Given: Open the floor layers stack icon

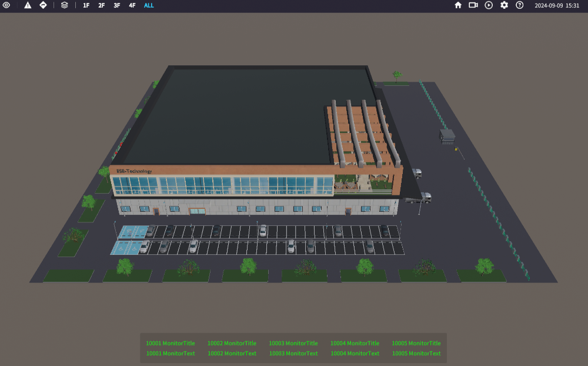Looking at the screenshot, I should coord(65,5).
